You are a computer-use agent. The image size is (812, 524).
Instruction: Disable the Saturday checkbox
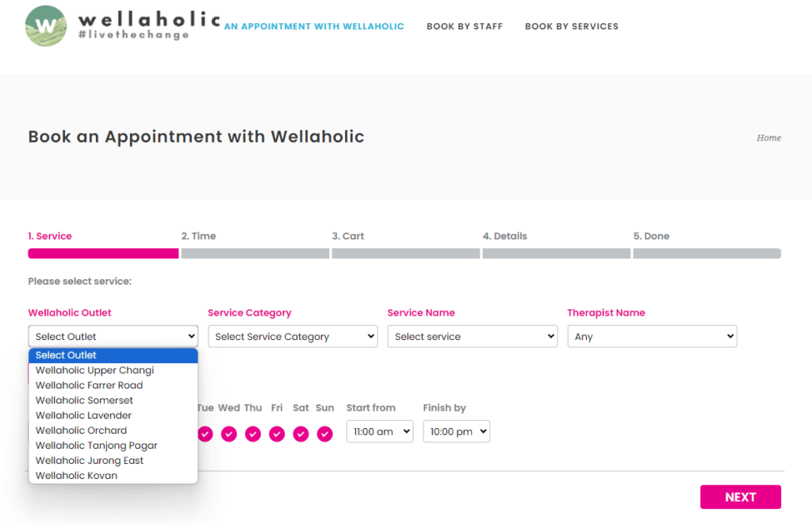click(301, 434)
